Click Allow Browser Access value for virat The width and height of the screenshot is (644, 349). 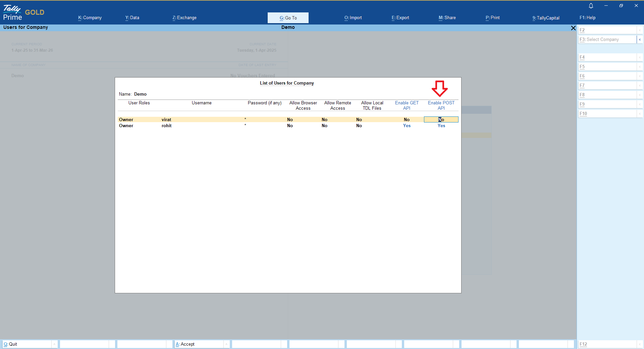290,120
